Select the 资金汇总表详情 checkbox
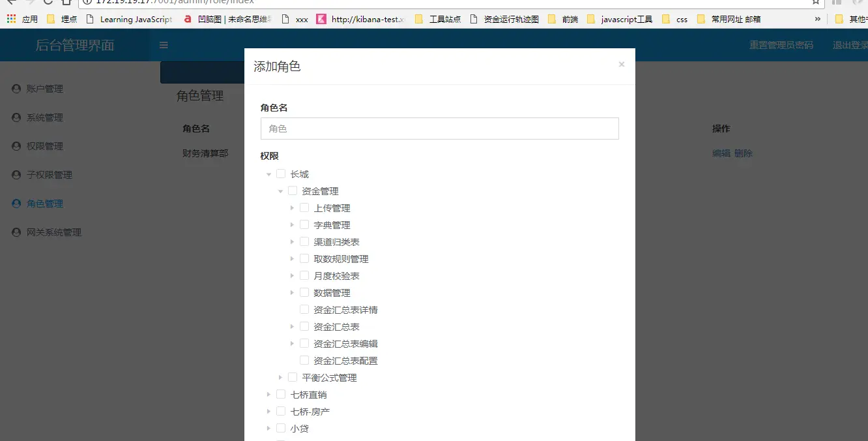The width and height of the screenshot is (868, 441). [304, 309]
